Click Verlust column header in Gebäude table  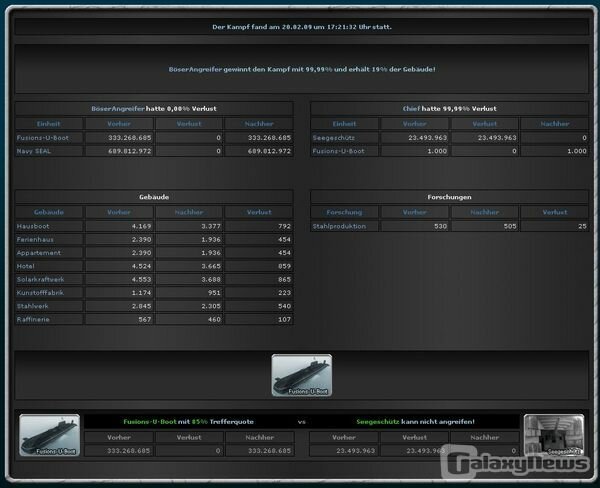coord(259,212)
